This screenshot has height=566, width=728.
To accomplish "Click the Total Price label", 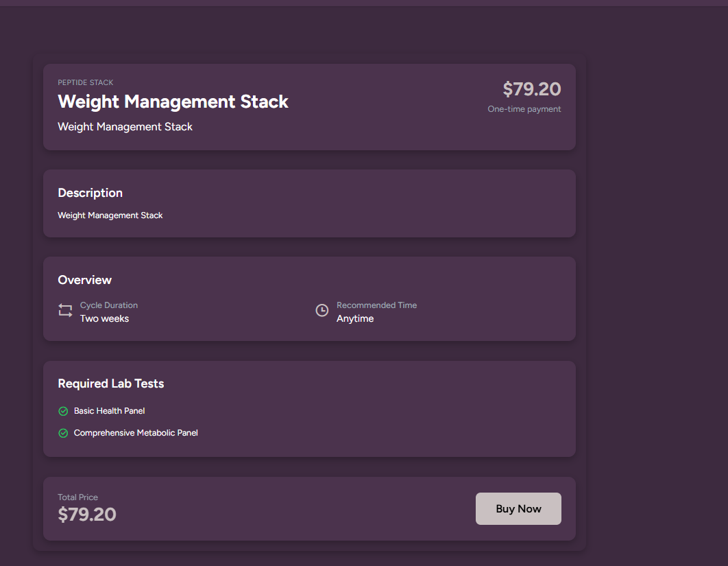I will click(x=77, y=497).
